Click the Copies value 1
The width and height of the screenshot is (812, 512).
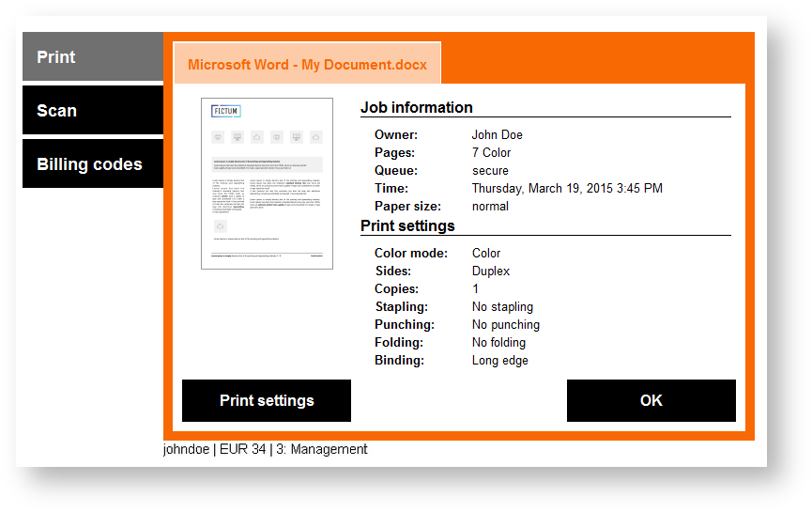click(476, 288)
